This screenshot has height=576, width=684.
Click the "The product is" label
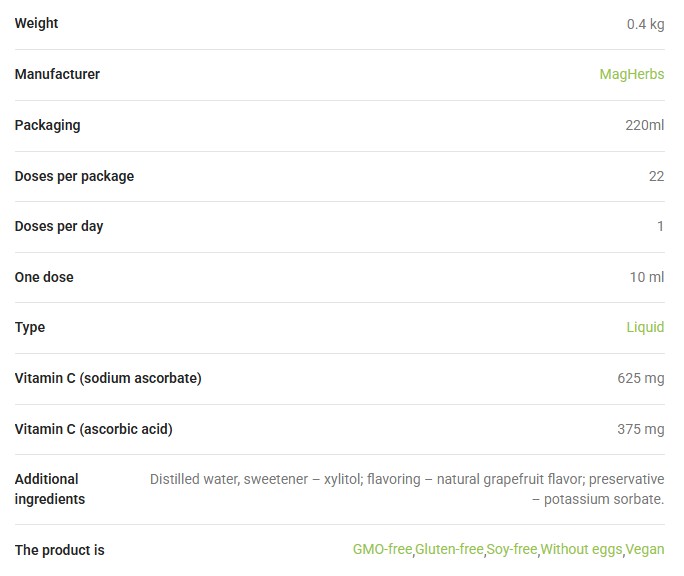(59, 550)
